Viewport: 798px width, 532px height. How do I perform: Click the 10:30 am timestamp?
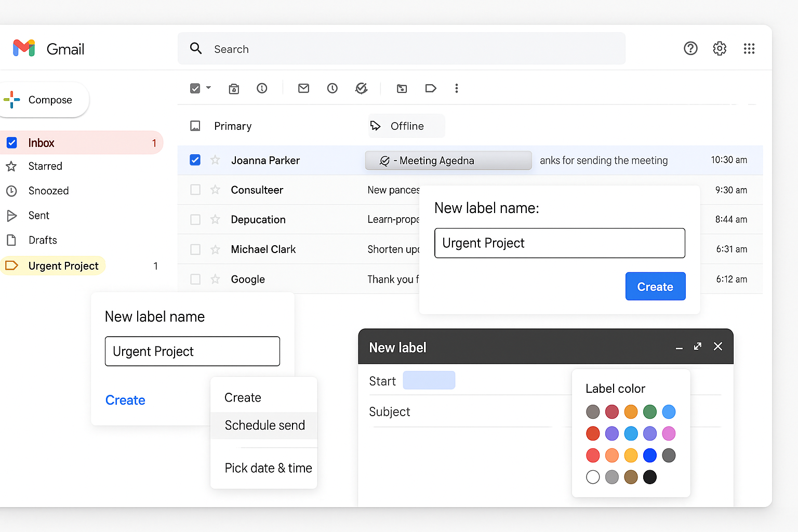(729, 160)
